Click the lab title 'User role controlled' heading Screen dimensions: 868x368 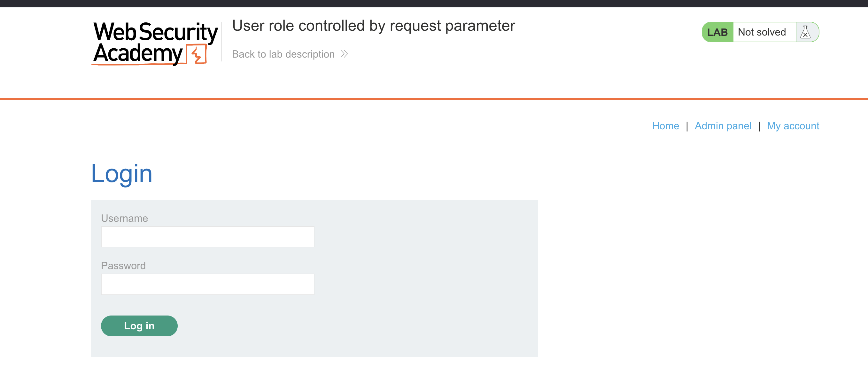point(373,26)
